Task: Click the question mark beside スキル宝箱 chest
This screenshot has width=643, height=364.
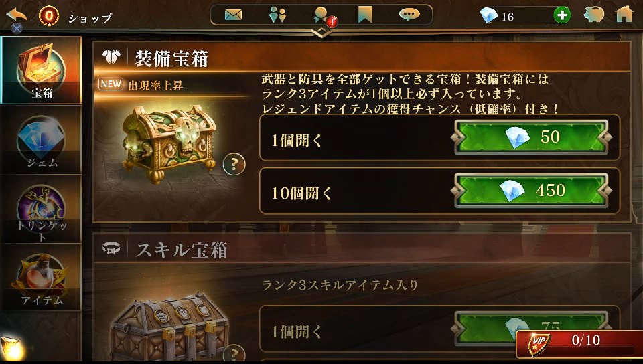Action: pyautogui.click(x=234, y=354)
